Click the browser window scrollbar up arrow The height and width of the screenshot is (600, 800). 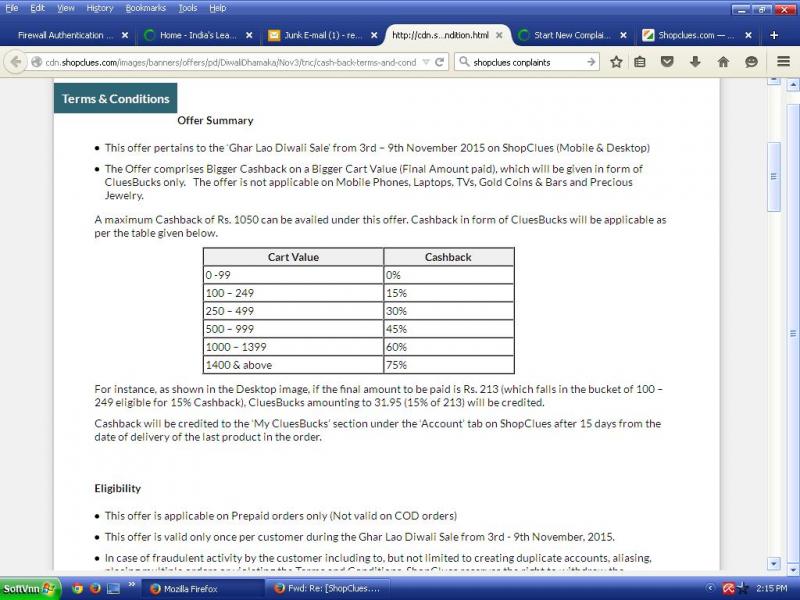793,85
